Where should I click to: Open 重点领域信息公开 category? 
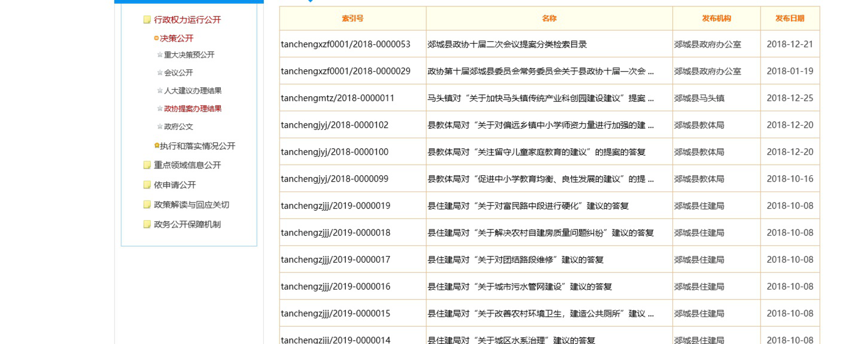tap(187, 165)
